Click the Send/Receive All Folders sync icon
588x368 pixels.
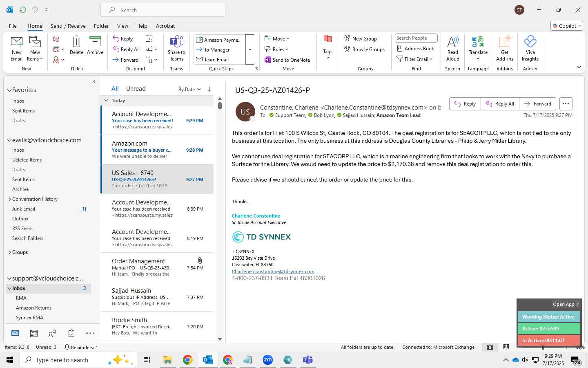coord(23,9)
